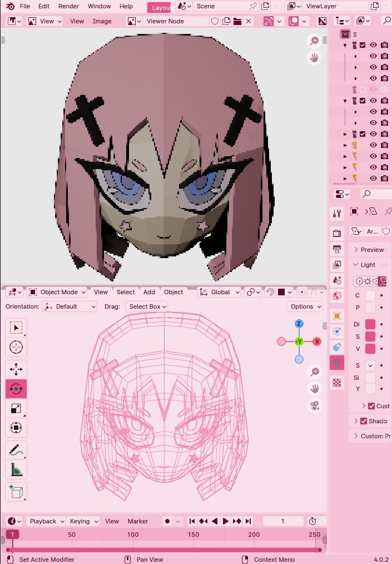This screenshot has width=392, height=564.
Task: Open the Render properties tab
Action: [x=337, y=233]
